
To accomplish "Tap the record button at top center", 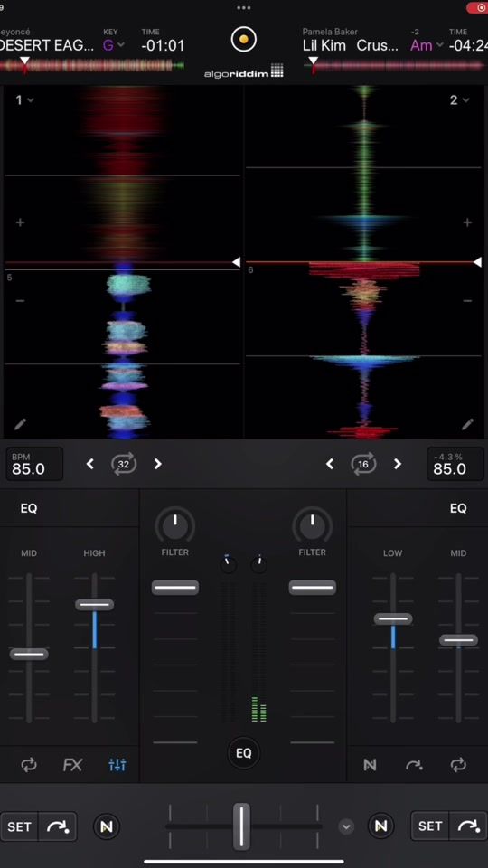I will 243,39.
